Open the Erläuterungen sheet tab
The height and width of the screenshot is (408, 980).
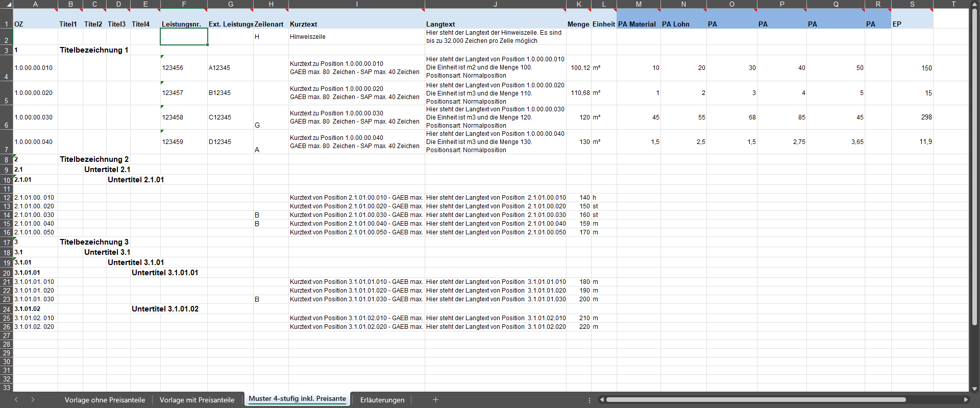pyautogui.click(x=382, y=400)
